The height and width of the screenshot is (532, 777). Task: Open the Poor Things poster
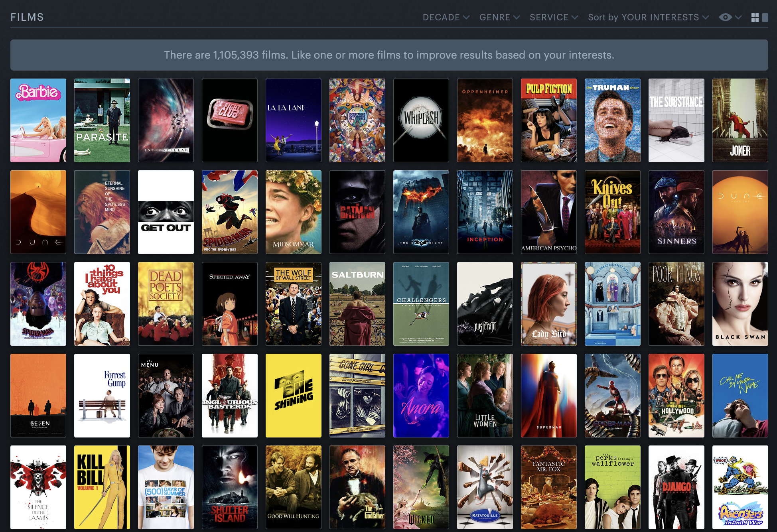point(676,304)
